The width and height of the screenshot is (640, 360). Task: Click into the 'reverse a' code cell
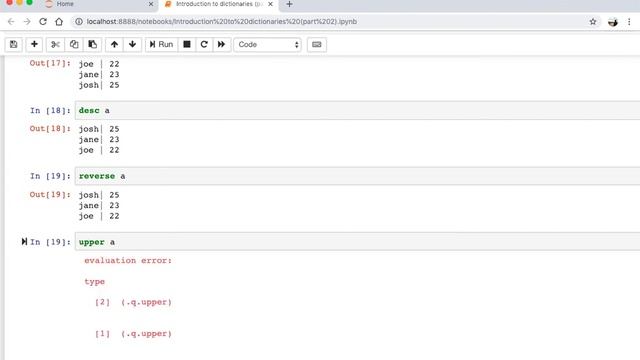point(357,176)
